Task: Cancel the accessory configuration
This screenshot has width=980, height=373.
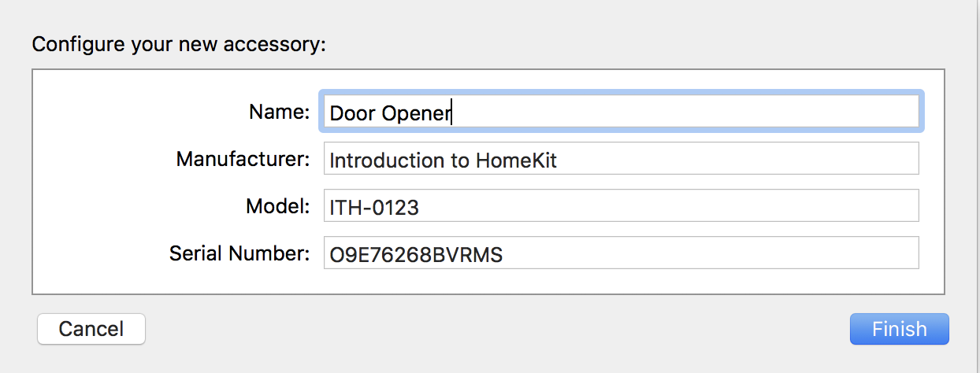Action: tap(91, 329)
